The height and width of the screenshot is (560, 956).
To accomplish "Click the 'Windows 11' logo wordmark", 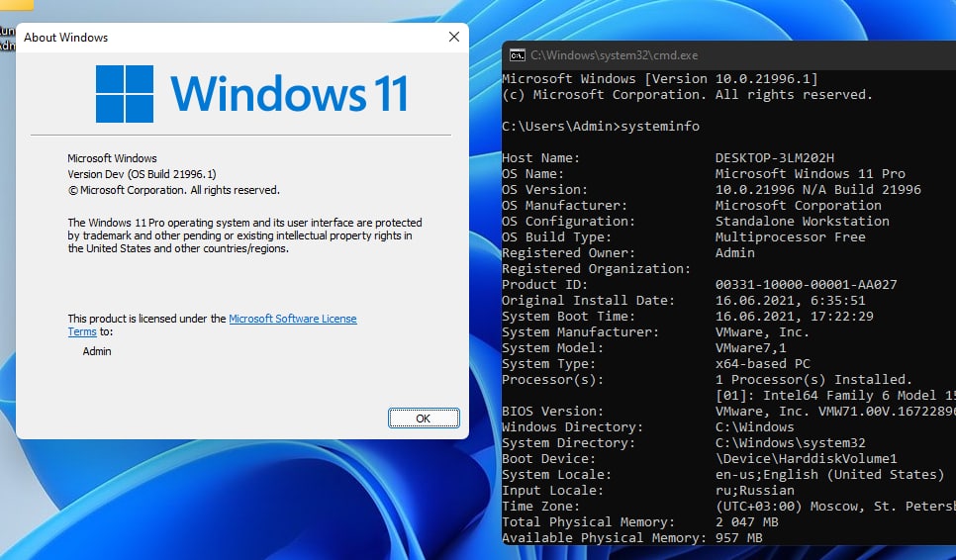I will click(x=289, y=94).
